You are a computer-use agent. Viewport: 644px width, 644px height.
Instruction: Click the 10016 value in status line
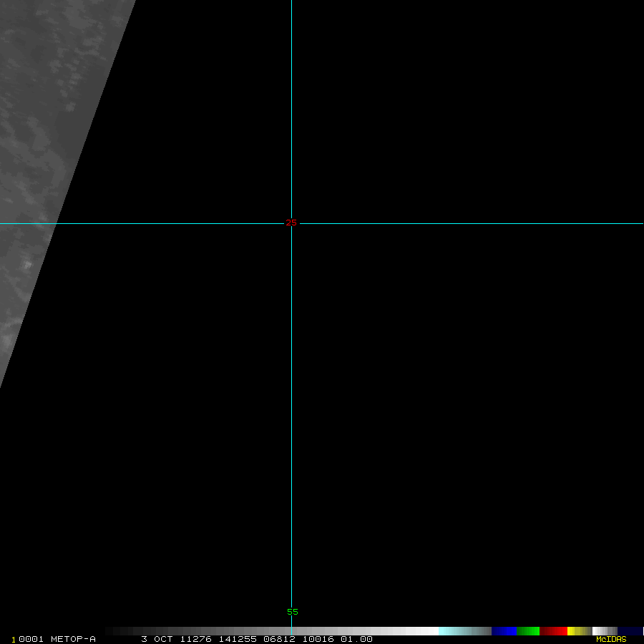click(x=318, y=639)
